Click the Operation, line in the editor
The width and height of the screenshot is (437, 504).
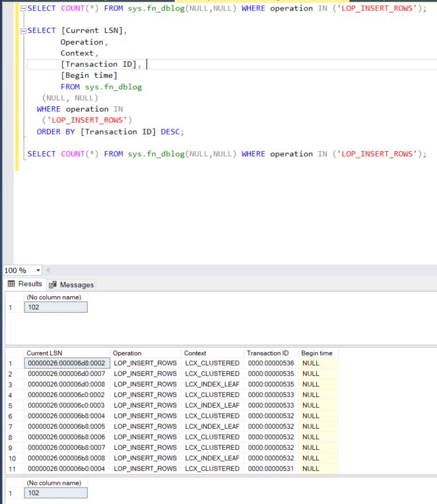(x=84, y=42)
